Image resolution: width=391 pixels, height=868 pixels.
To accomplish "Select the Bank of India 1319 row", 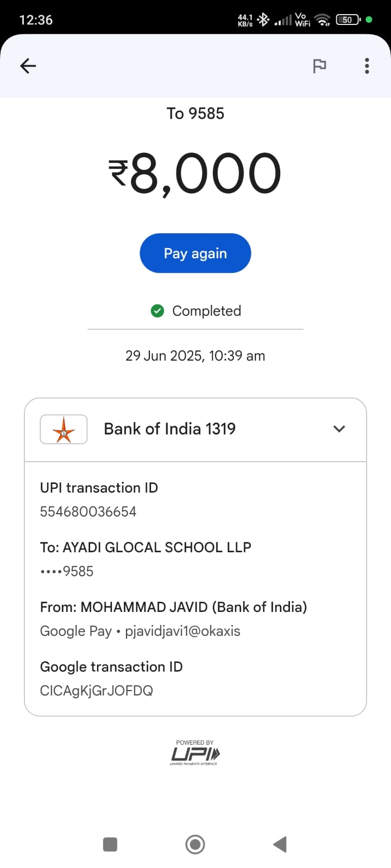I will 169,429.
